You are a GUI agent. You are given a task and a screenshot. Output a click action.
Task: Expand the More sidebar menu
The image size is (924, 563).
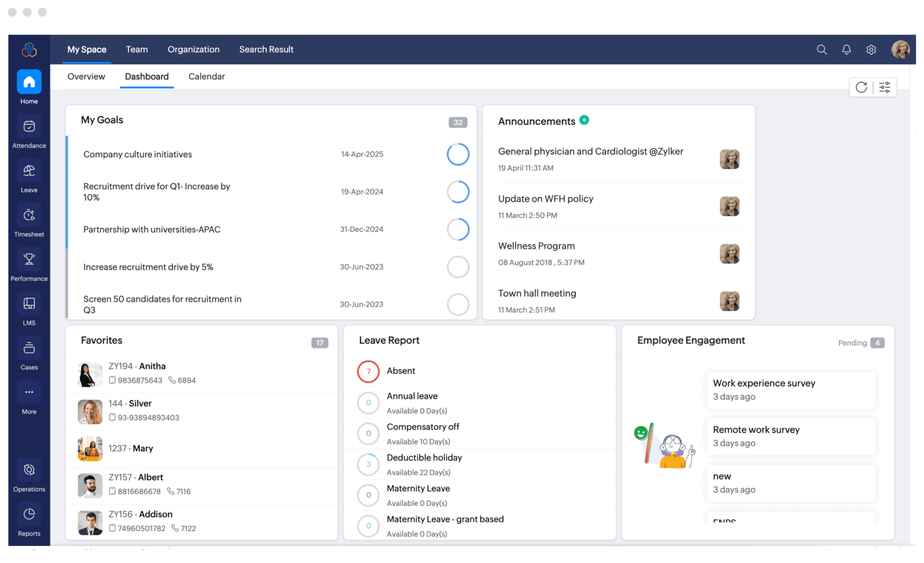click(x=29, y=393)
